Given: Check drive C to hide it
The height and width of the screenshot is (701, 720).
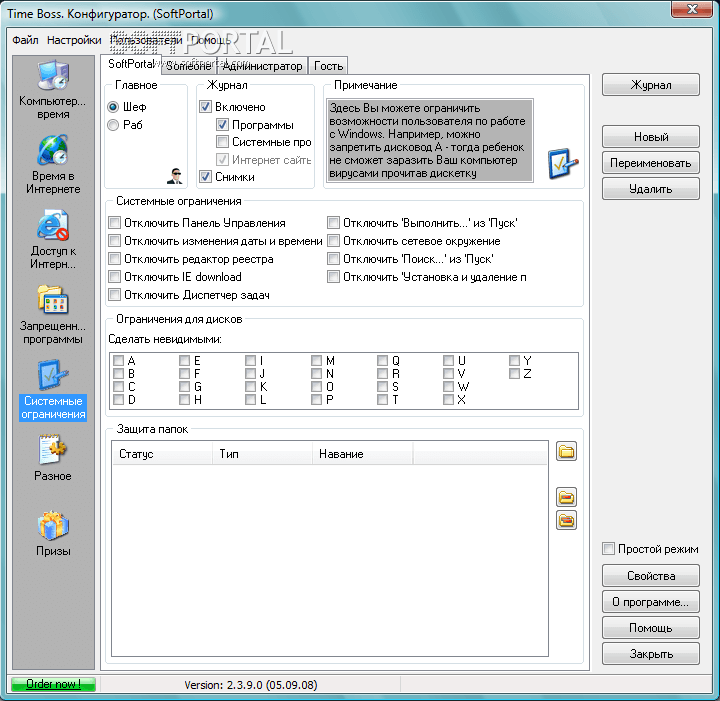Looking at the screenshot, I should 118,387.
